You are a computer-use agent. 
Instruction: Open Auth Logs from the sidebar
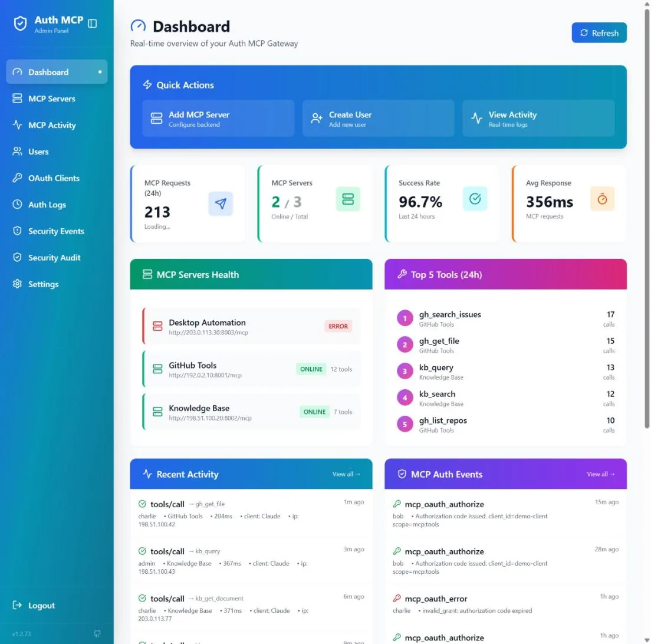point(57,204)
